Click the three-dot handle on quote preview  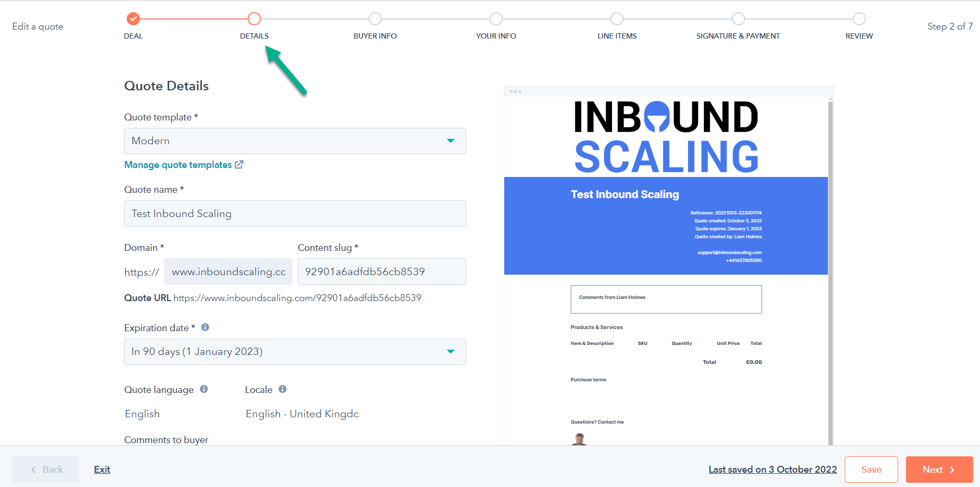pos(515,91)
